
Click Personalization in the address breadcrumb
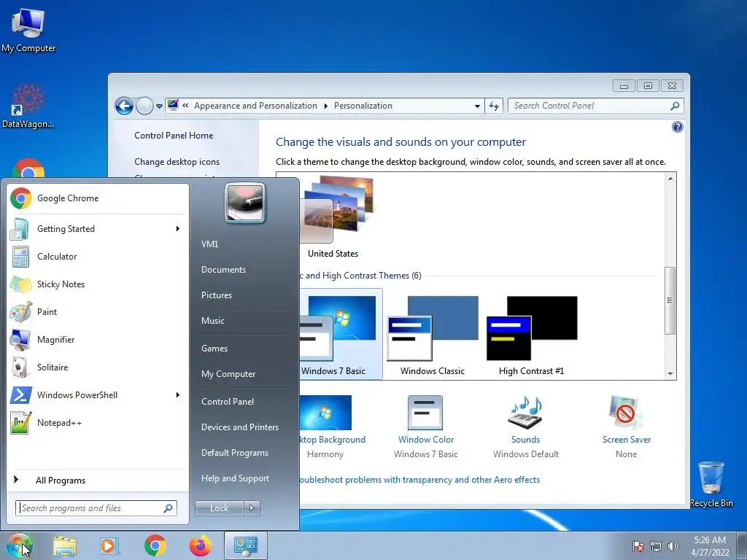[363, 106]
